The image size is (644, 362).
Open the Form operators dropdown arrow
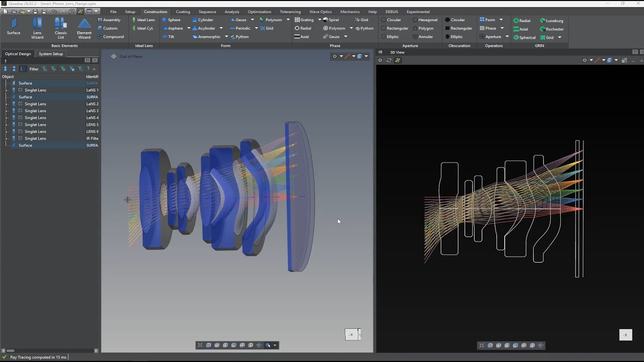pyautogui.click(x=501, y=20)
